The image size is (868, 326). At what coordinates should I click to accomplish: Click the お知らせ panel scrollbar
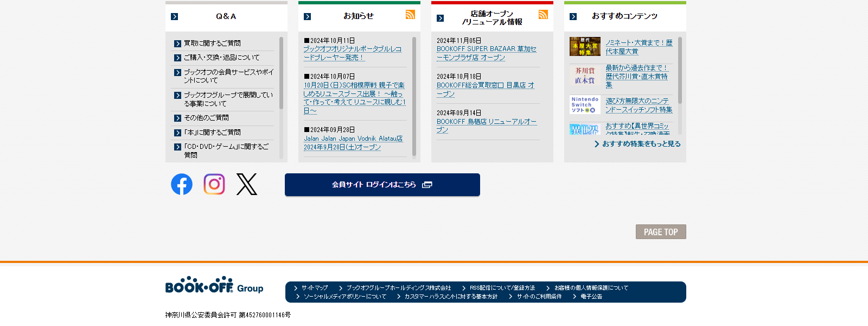coord(414,97)
